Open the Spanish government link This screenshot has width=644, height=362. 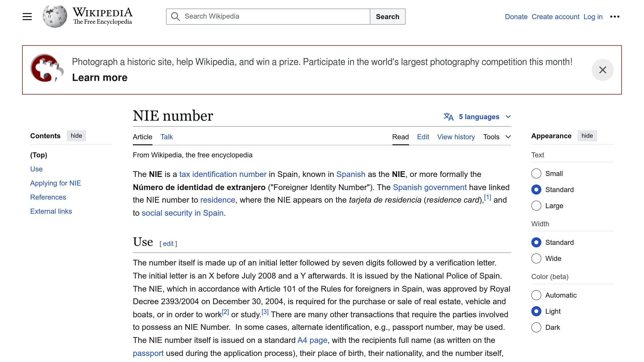430,187
